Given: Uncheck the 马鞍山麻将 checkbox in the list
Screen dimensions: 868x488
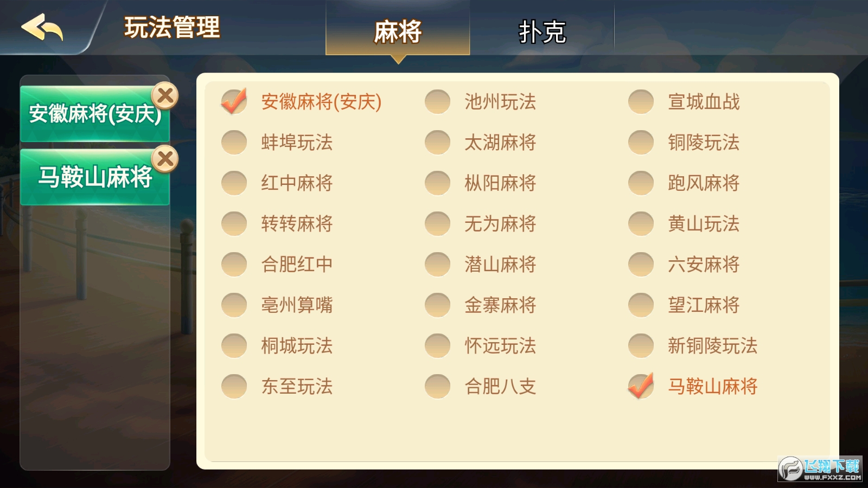Looking at the screenshot, I should click(x=641, y=386).
